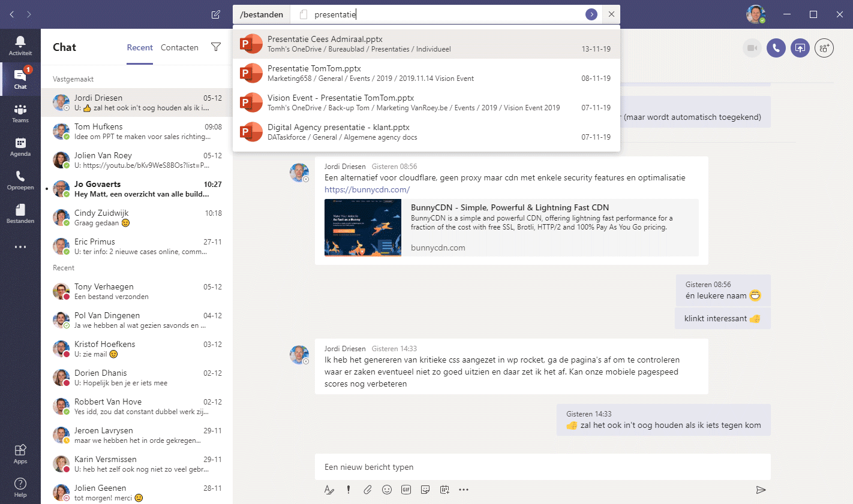Open the Apps store

(20, 454)
